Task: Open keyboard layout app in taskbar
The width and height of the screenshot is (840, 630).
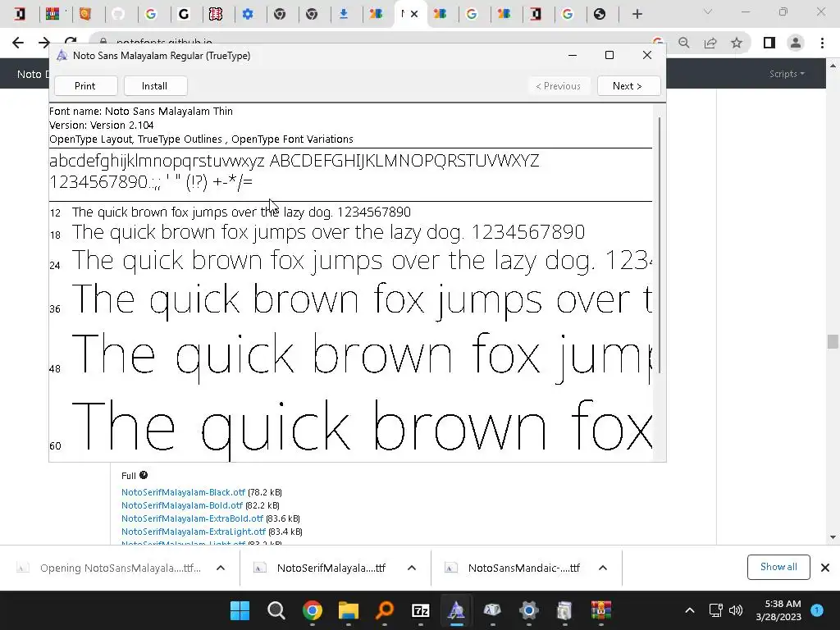Action: (x=492, y=610)
